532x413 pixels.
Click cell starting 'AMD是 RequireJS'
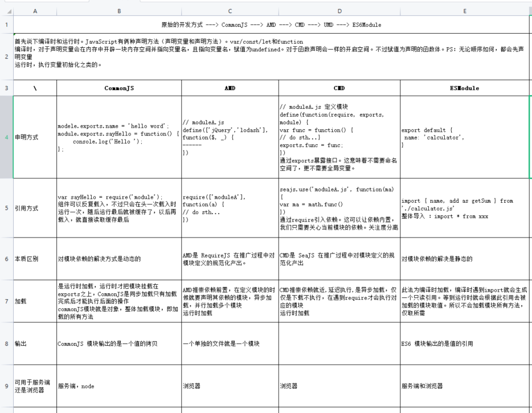point(230,259)
